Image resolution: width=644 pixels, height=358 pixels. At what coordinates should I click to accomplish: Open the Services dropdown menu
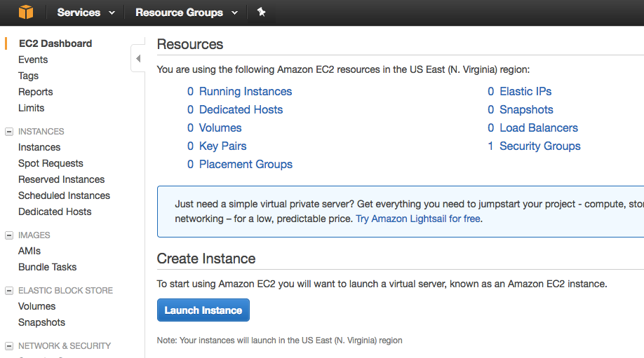pyautogui.click(x=86, y=13)
